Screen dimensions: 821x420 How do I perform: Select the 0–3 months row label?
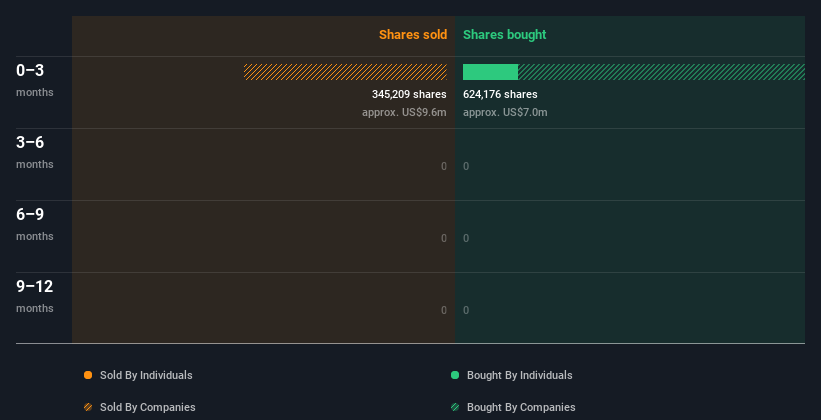click(35, 80)
